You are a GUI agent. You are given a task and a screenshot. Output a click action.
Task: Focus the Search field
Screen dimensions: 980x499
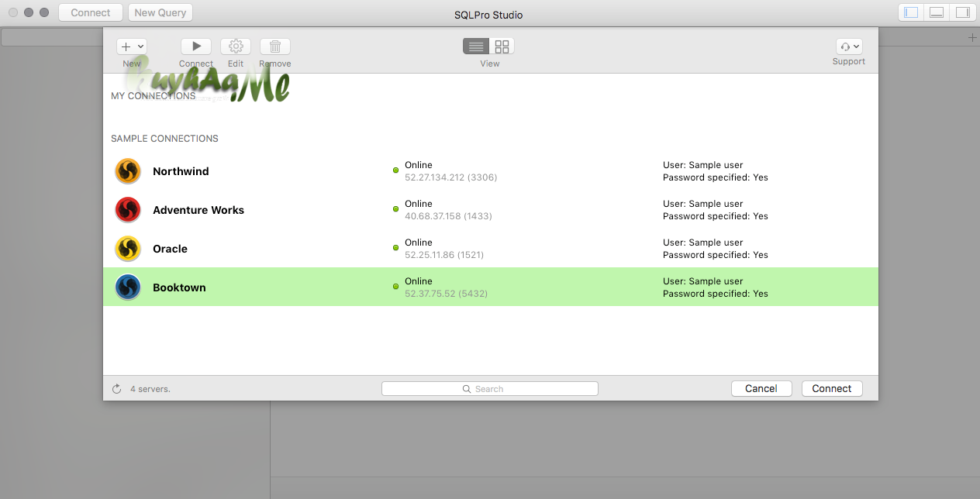489,389
